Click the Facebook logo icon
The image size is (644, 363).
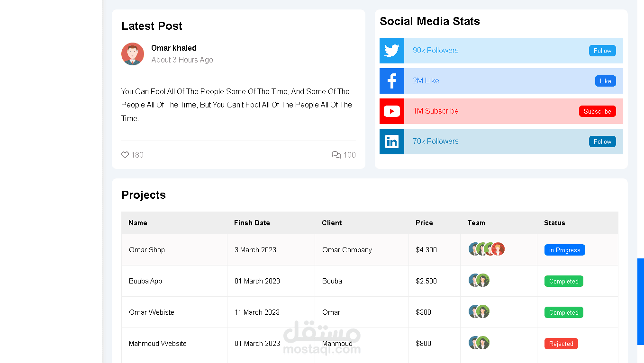(392, 81)
